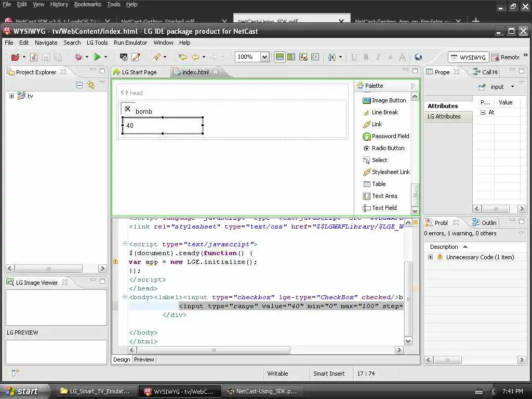Image resolution: width=532 pixels, height=399 pixels.
Task: Open the Navigate menu
Action: tap(46, 43)
